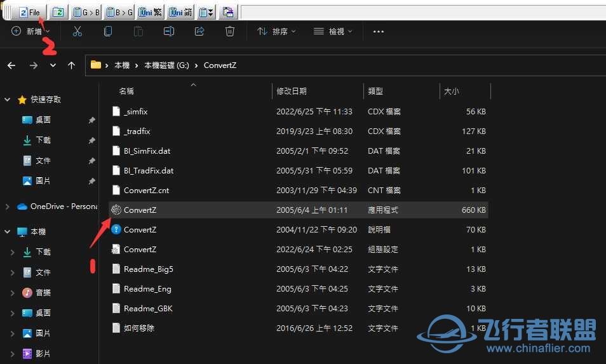This screenshot has width=606, height=364.
Task: Click the Rename icon in Explorer toolbar
Action: [x=169, y=31]
